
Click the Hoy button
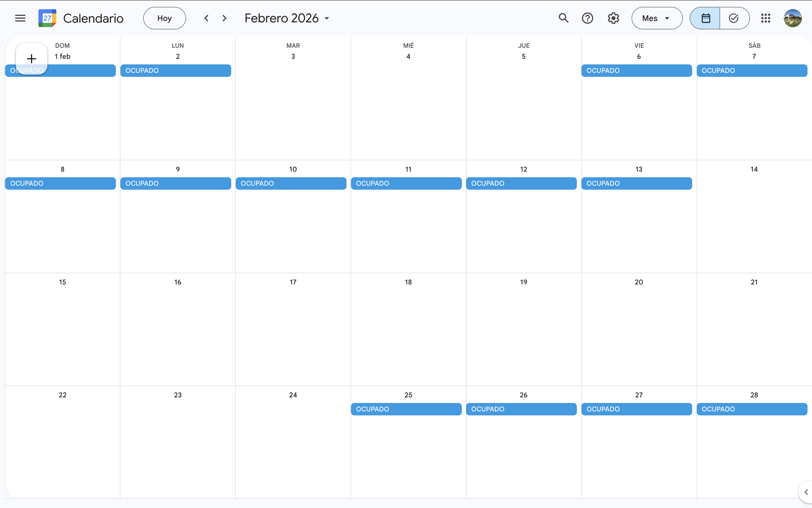coord(164,18)
